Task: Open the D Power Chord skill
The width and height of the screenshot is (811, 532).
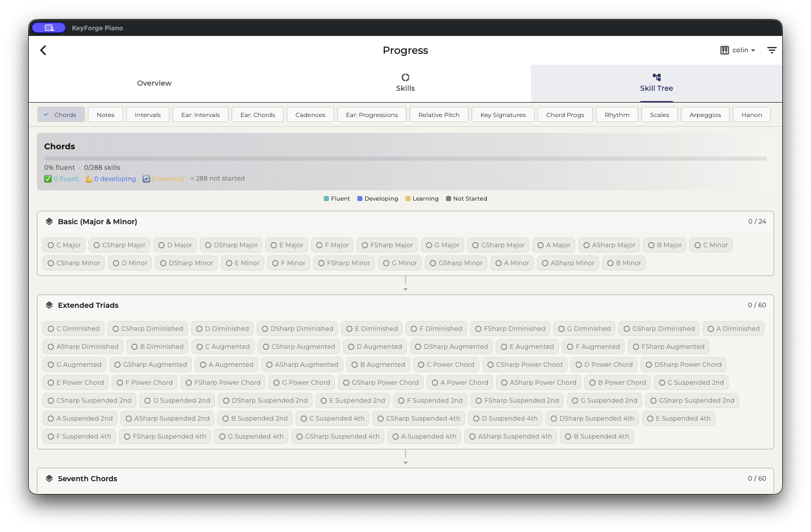Action: [604, 365]
